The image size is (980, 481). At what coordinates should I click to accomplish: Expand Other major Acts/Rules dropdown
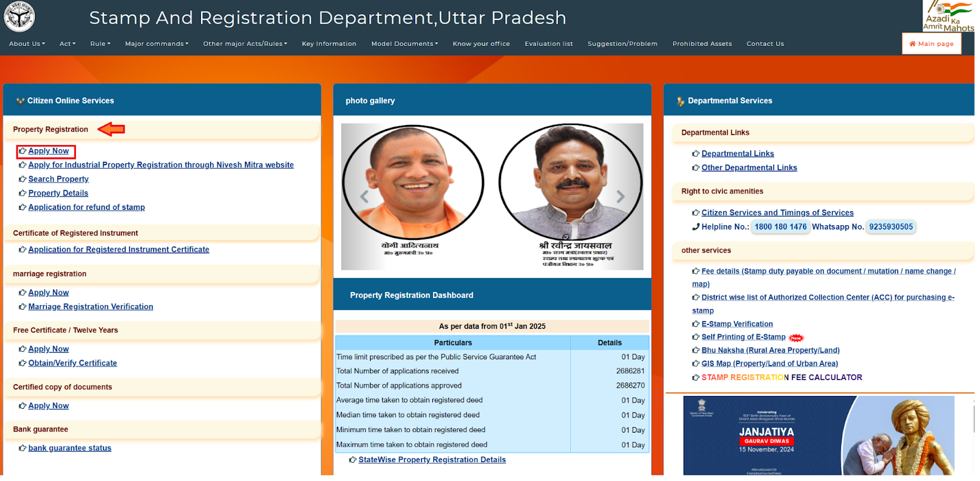tap(245, 44)
